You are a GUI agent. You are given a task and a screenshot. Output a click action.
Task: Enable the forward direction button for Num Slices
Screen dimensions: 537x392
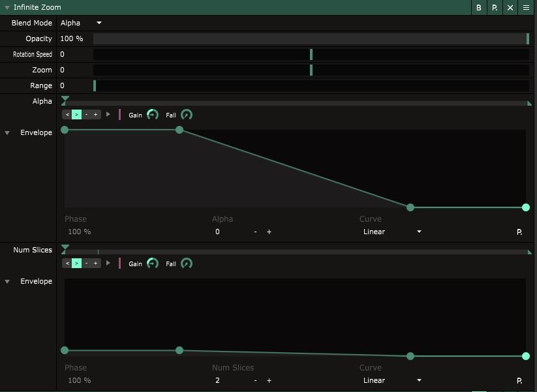click(76, 264)
